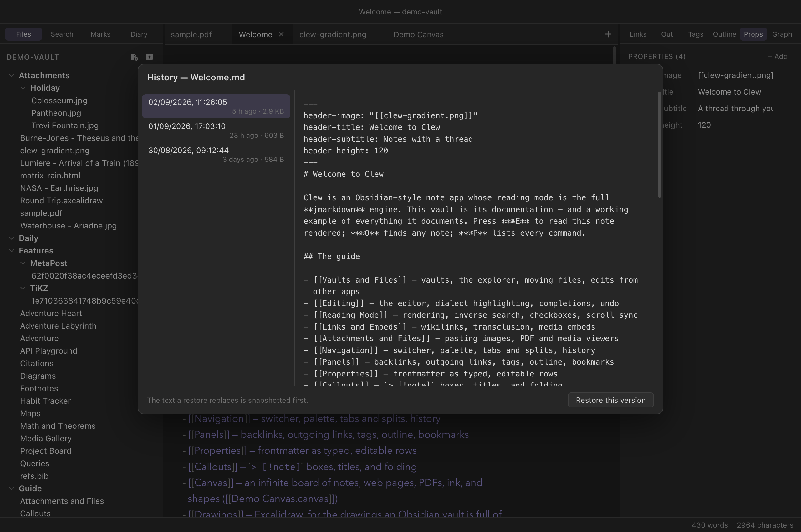Collapse the Guide folder
The image size is (801, 532).
pyautogui.click(x=12, y=489)
